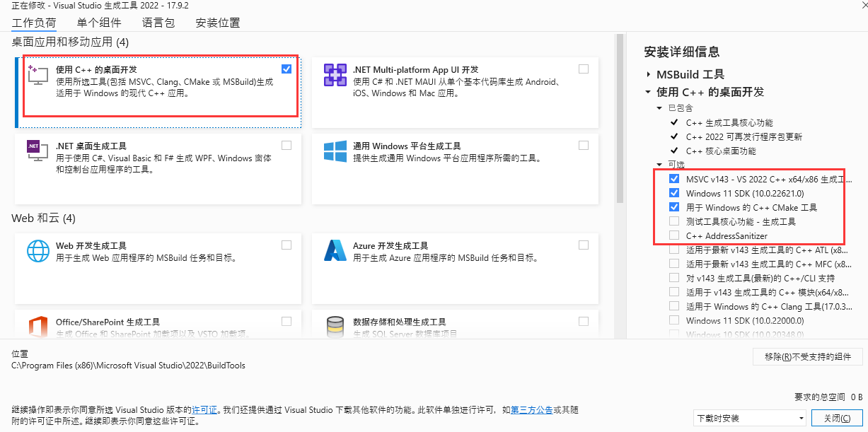868x432 pixels.
Task: Click the .NET Multi-platform App UI icon
Action: [335, 74]
